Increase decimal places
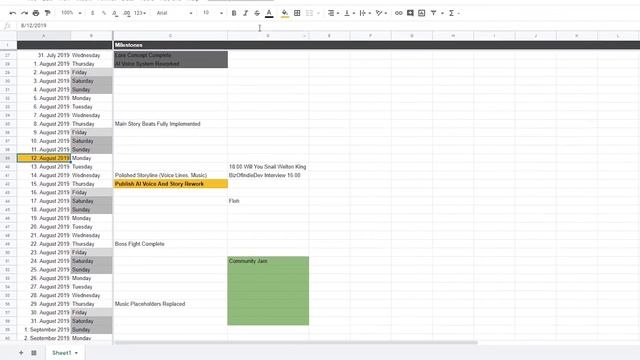This screenshot has width=640, height=360. 127,13
